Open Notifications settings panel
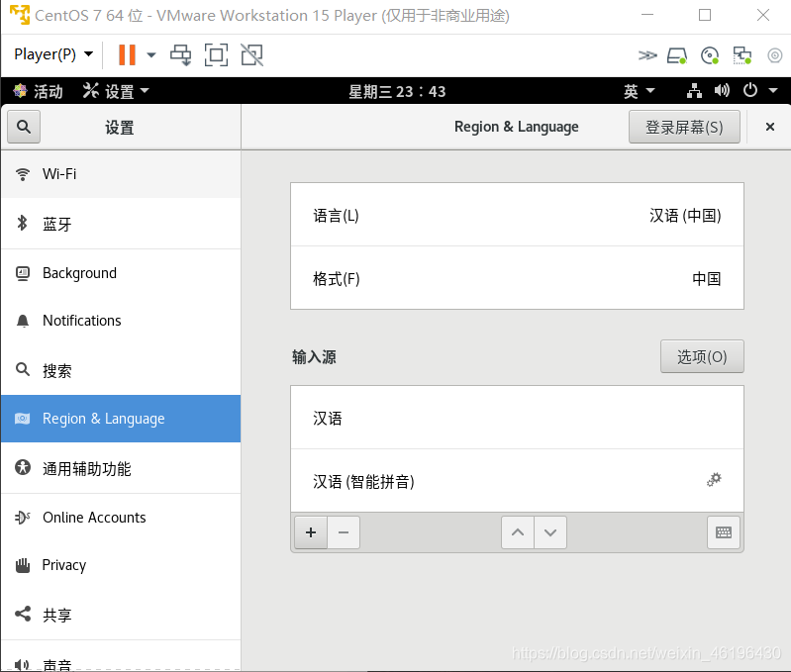The image size is (791, 672). point(121,321)
